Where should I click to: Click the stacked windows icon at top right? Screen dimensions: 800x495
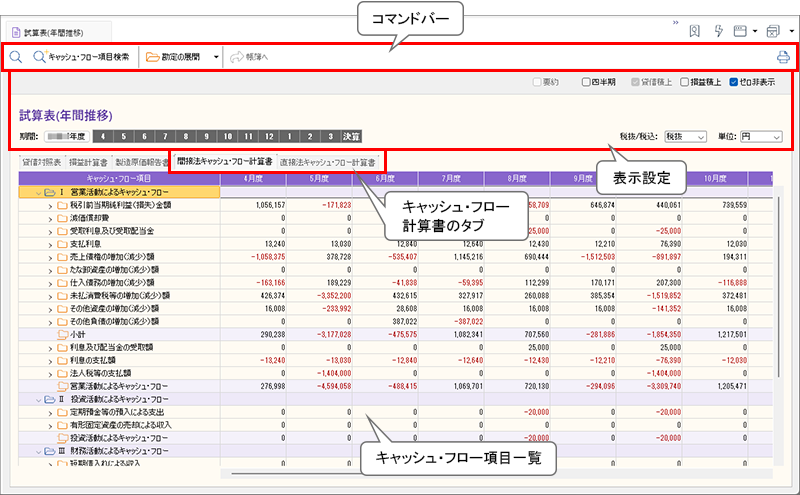(x=773, y=31)
